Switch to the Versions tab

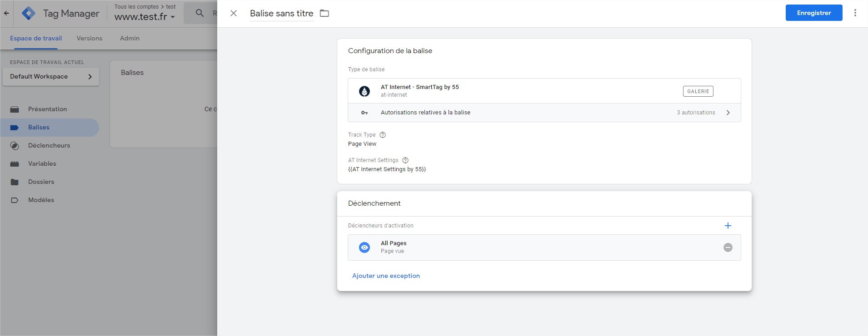click(90, 39)
